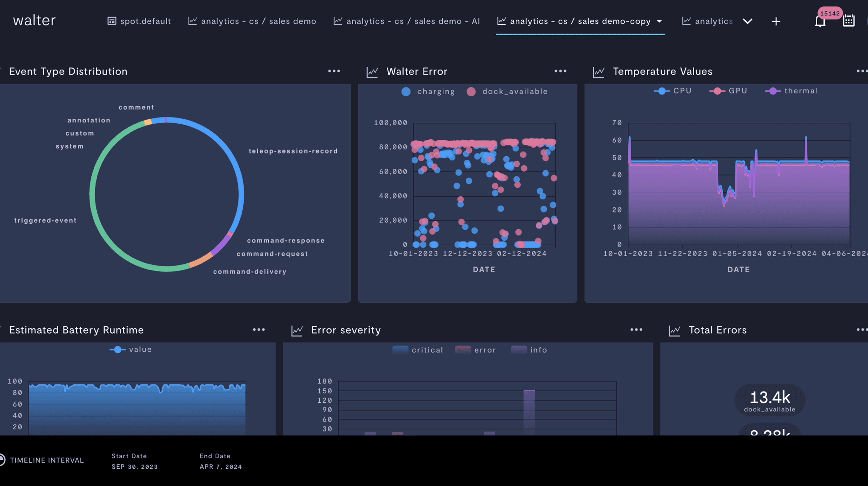
Task: Open the truncated analytics tab at the right
Action: (707, 21)
